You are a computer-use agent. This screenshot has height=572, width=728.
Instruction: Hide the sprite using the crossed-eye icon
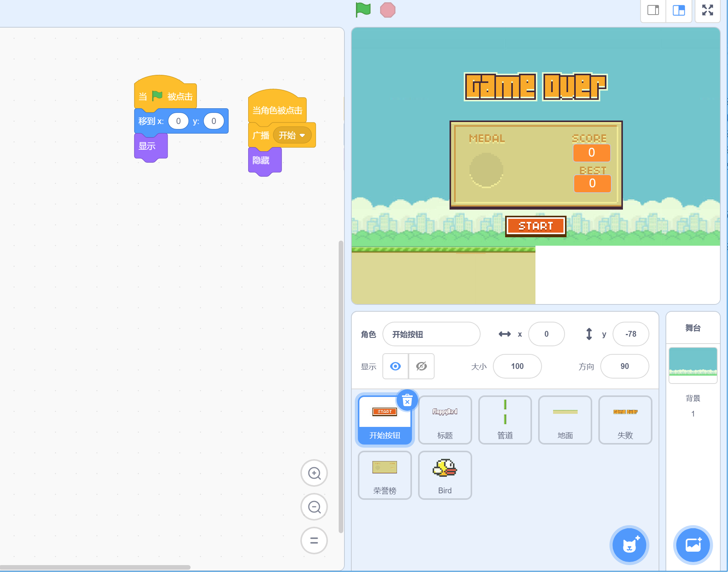pyautogui.click(x=421, y=366)
